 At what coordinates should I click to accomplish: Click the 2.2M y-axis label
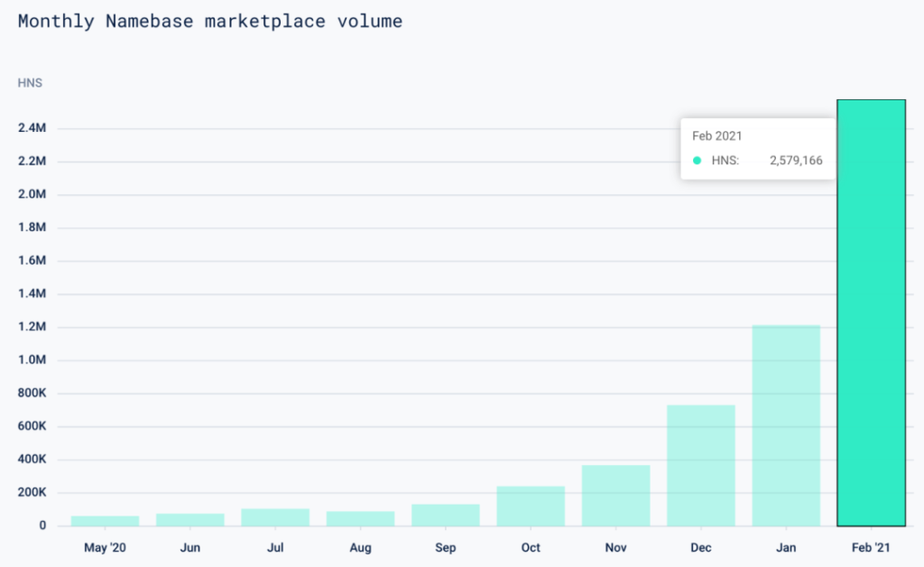coord(32,161)
